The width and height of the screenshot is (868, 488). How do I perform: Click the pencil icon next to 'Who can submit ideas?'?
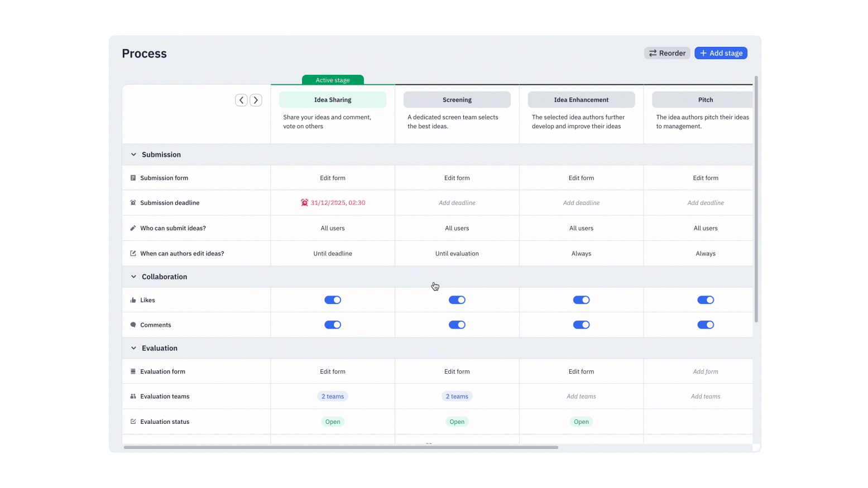pyautogui.click(x=133, y=228)
